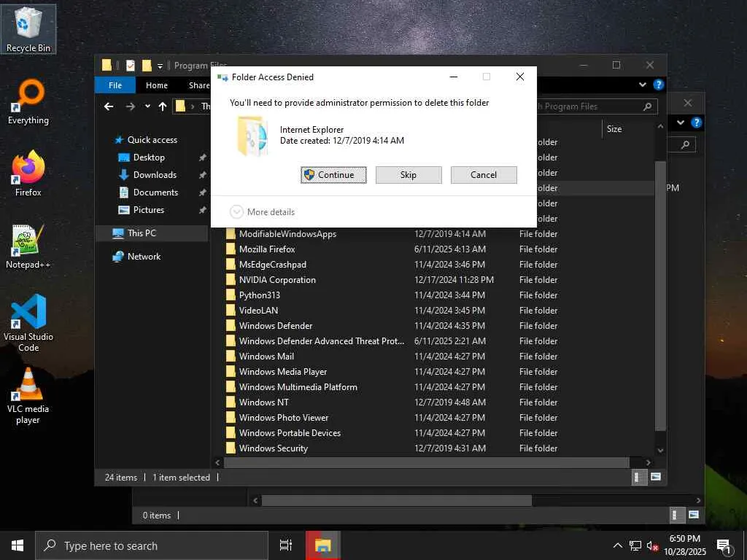
Task: Open the Home ribbon tab
Action: 157,85
